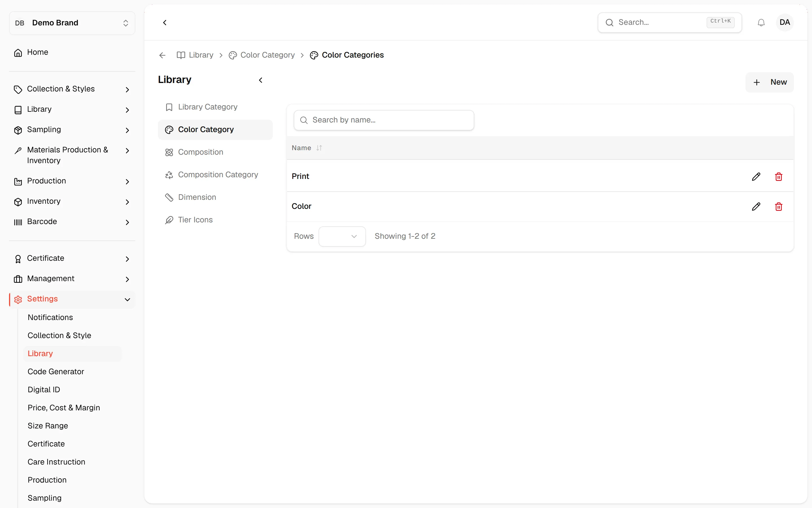Viewport: 812px width, 508px height.
Task: Collapse the Settings sidebar section
Action: [72, 299]
